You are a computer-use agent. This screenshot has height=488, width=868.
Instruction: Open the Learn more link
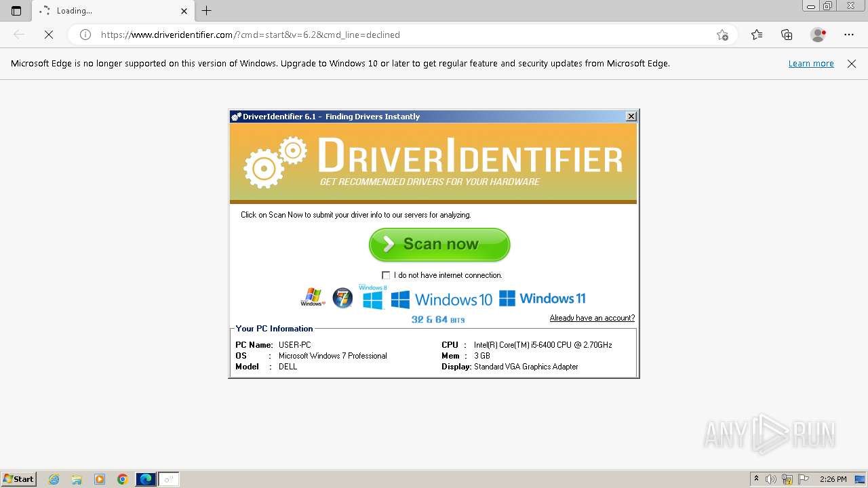[x=811, y=64]
